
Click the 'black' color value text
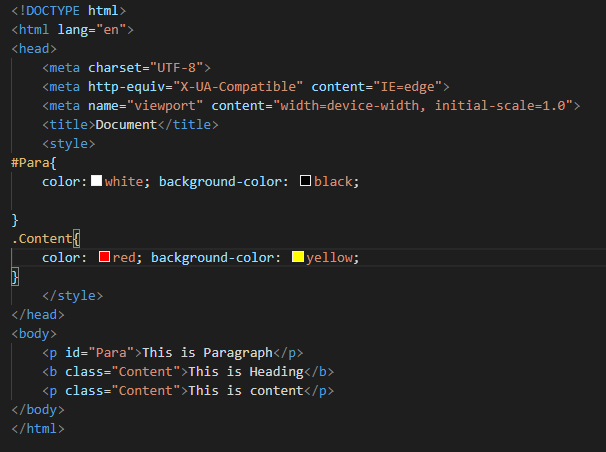tap(333, 182)
